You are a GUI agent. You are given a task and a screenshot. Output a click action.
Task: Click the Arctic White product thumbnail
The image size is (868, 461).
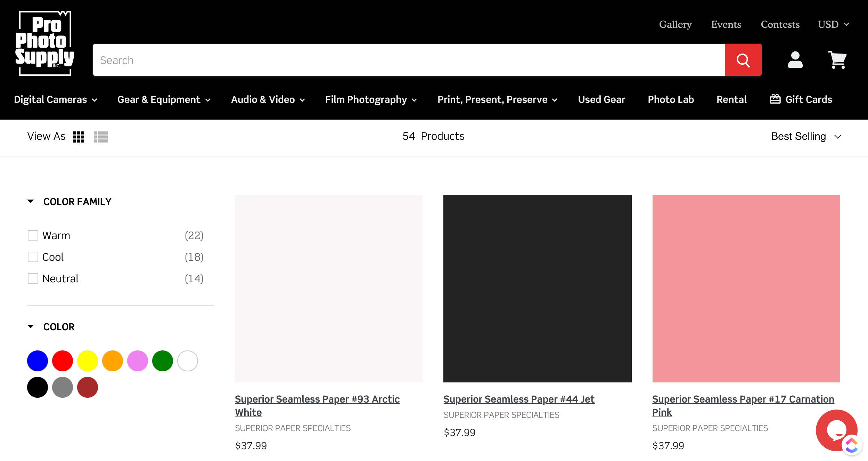point(329,289)
